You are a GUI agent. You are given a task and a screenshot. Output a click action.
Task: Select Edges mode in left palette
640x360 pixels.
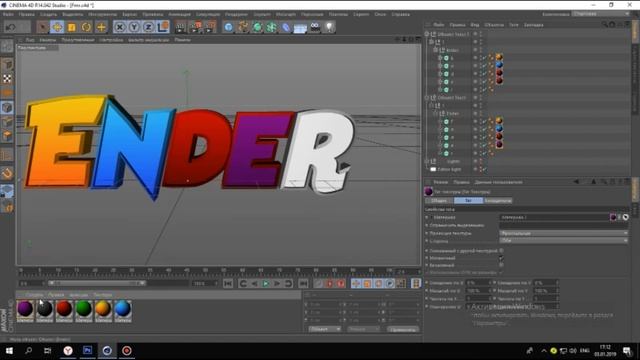pos(7,122)
